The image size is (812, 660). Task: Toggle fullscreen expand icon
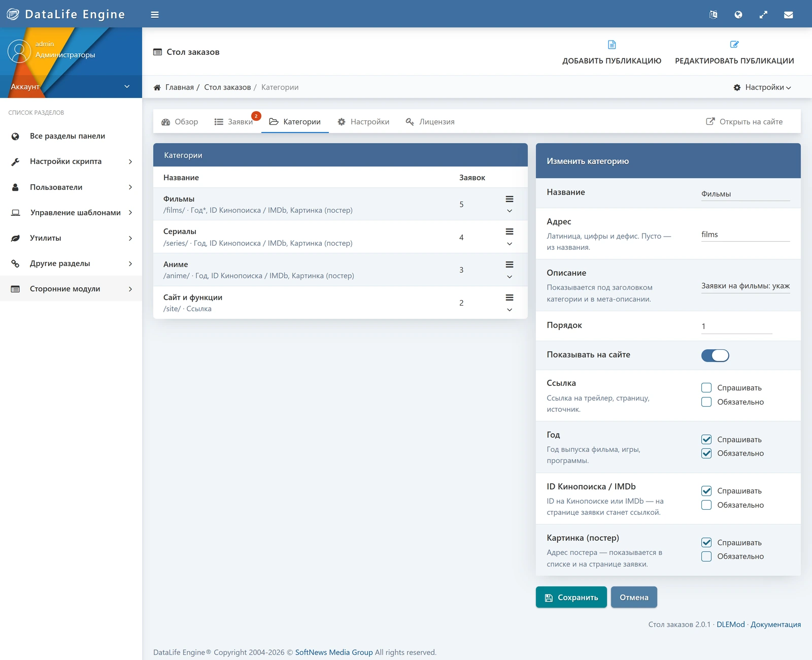(x=763, y=15)
